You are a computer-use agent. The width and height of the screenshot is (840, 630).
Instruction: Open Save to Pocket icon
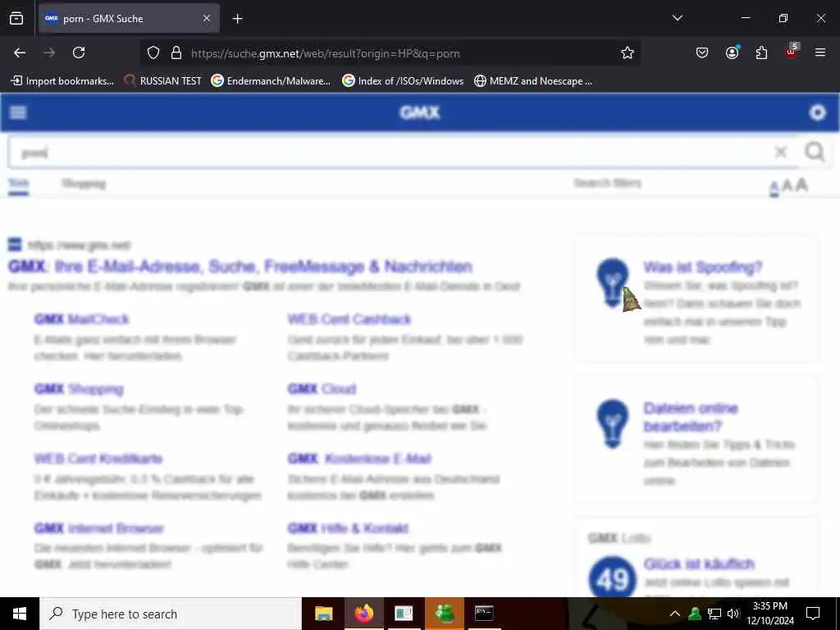point(702,52)
